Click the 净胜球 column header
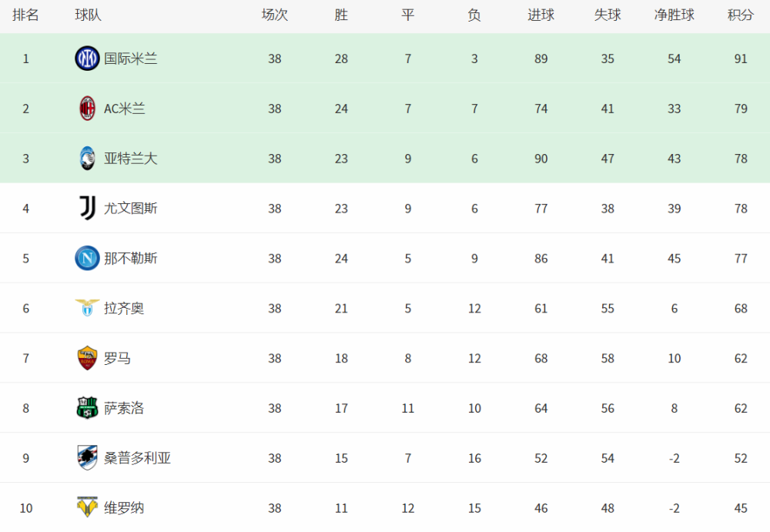The width and height of the screenshot is (770, 532). (x=675, y=15)
